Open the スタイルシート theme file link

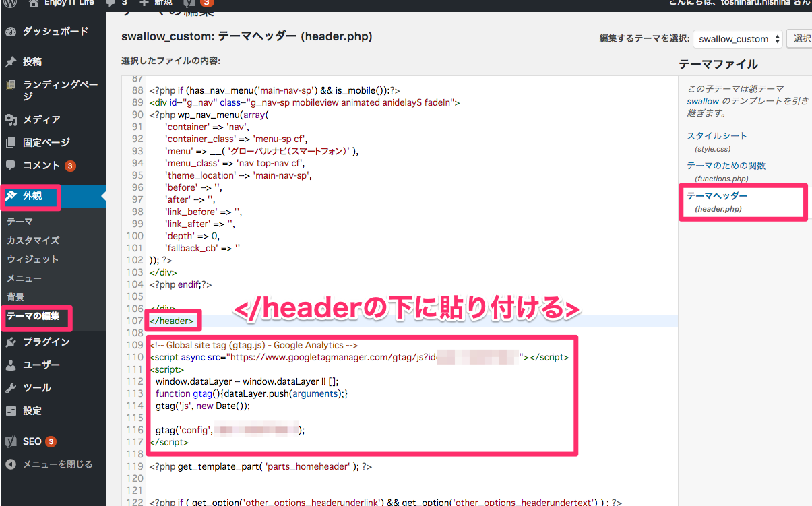pyautogui.click(x=717, y=136)
